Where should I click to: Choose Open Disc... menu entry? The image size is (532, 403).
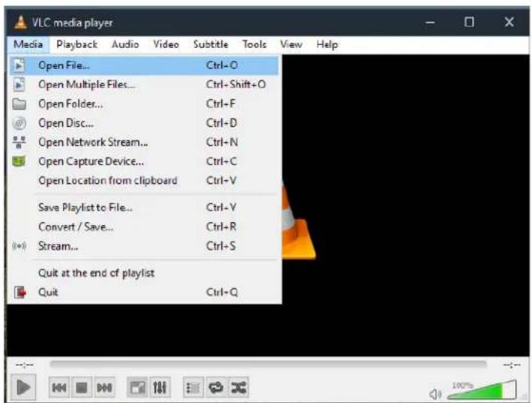[144, 123]
